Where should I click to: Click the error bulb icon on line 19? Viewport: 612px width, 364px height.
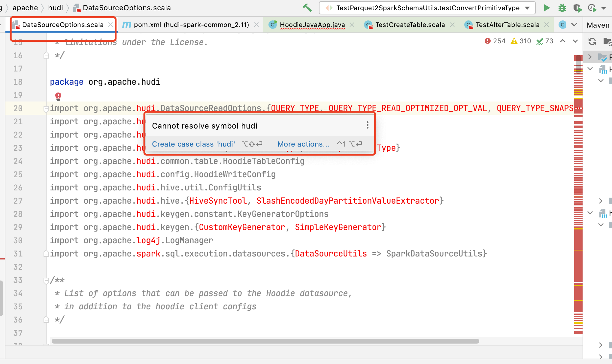pyautogui.click(x=58, y=96)
